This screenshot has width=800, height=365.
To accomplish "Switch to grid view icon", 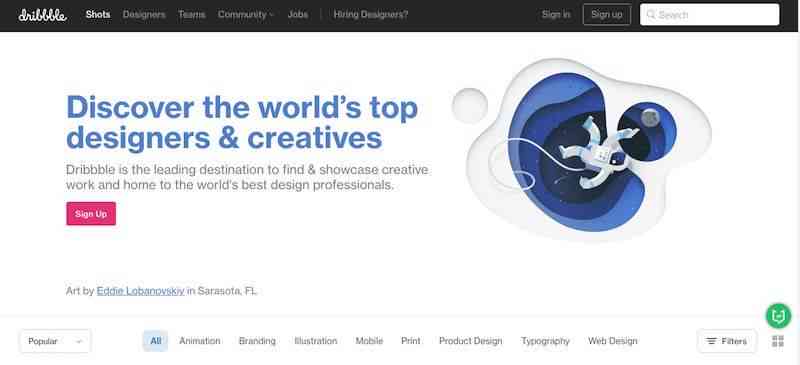I will click(778, 341).
